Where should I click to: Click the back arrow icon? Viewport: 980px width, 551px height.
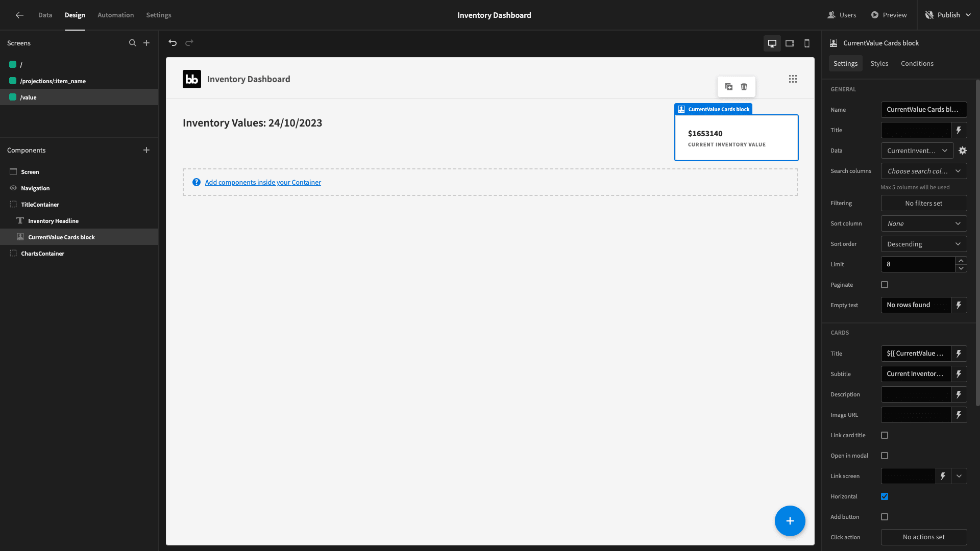(x=19, y=15)
